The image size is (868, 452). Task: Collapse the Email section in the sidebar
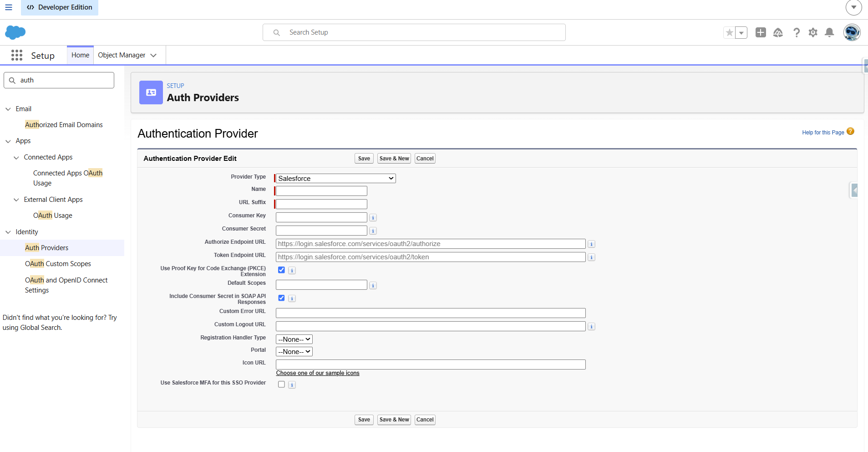coord(8,109)
